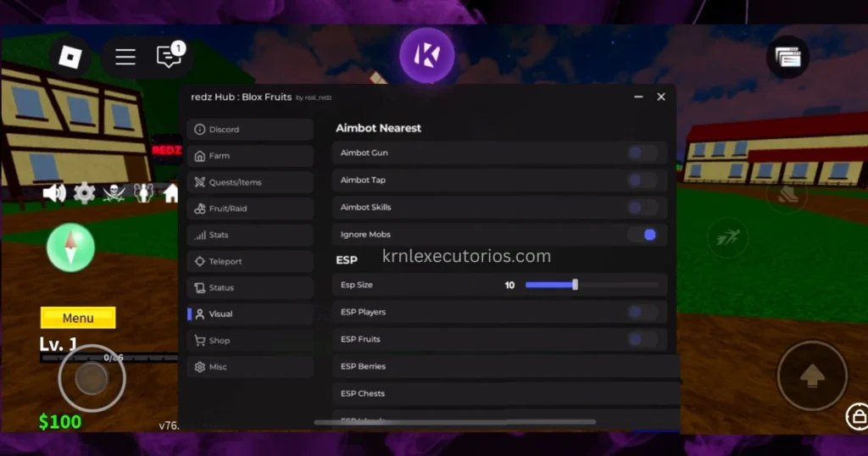Open the Quests/Items tab
The image size is (868, 456).
pyautogui.click(x=250, y=182)
